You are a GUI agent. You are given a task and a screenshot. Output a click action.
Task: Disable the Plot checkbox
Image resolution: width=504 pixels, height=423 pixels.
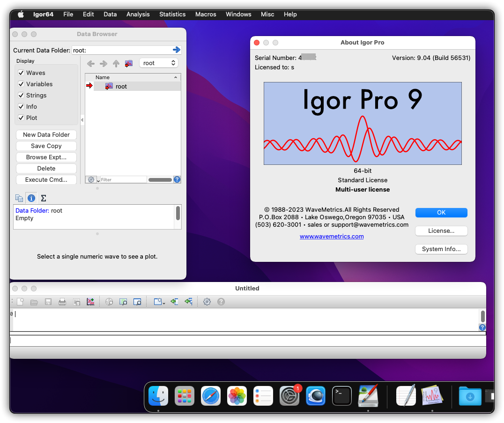[x=21, y=118]
